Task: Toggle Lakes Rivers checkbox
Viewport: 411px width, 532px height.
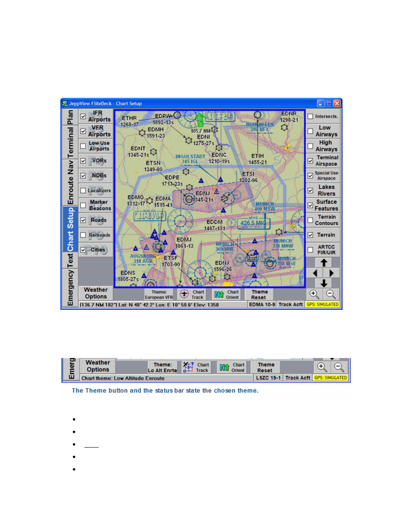Action: 310,190
